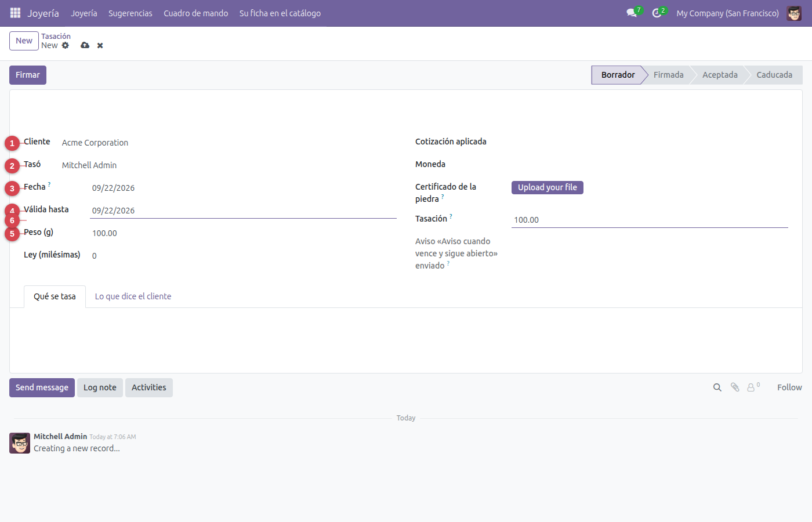
Task: Open the Tasó user dropdown
Action: pos(229,165)
